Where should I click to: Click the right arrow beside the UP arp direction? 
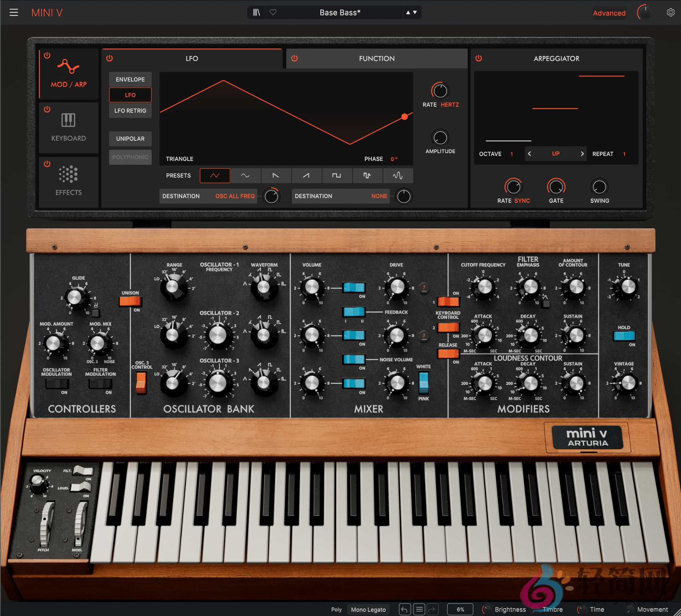582,154
